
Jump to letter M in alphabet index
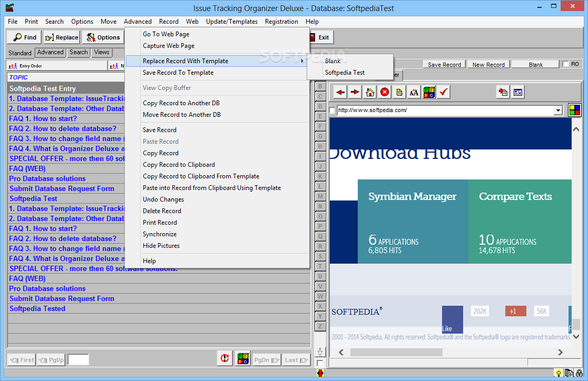coord(320,196)
